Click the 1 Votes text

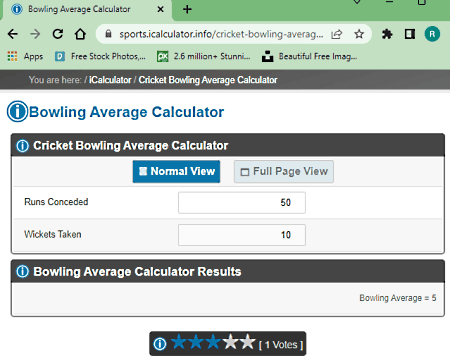tap(281, 345)
